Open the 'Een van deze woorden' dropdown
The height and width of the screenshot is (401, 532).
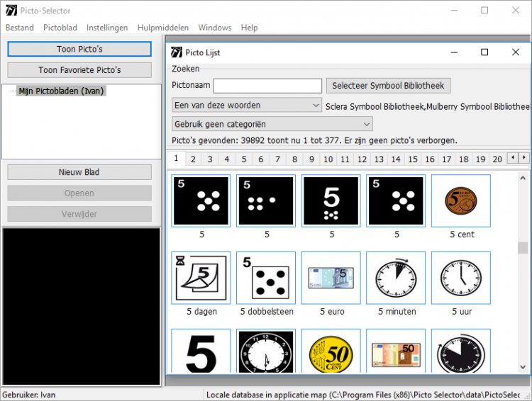[247, 106]
